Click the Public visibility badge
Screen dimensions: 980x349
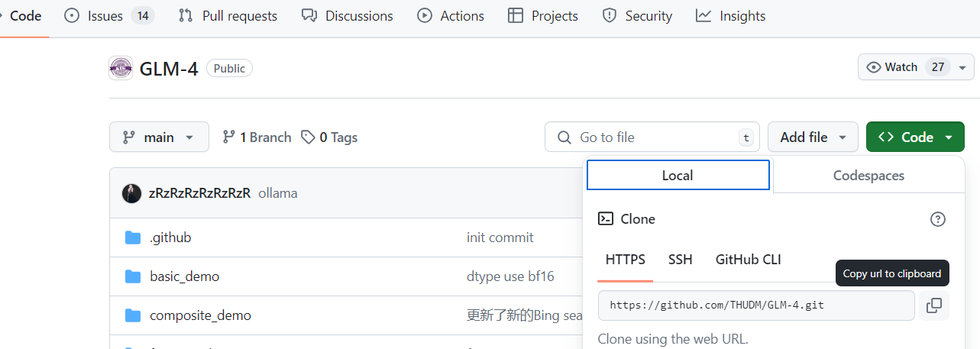click(x=229, y=69)
